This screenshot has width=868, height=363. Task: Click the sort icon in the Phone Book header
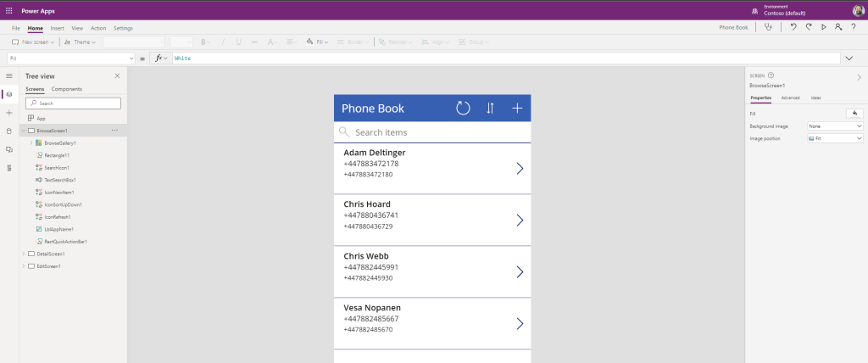(x=490, y=108)
